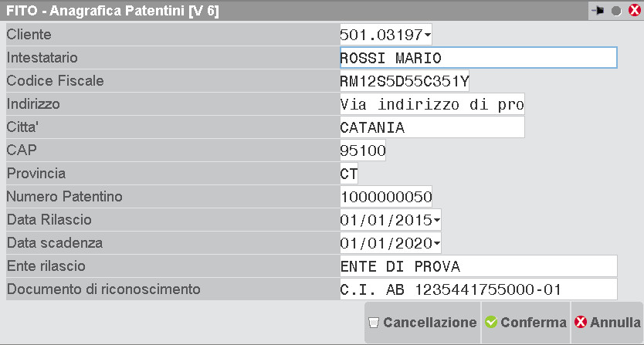Select the Provincia field with CT
Image resolution: width=644 pixels, height=345 pixels.
click(349, 174)
